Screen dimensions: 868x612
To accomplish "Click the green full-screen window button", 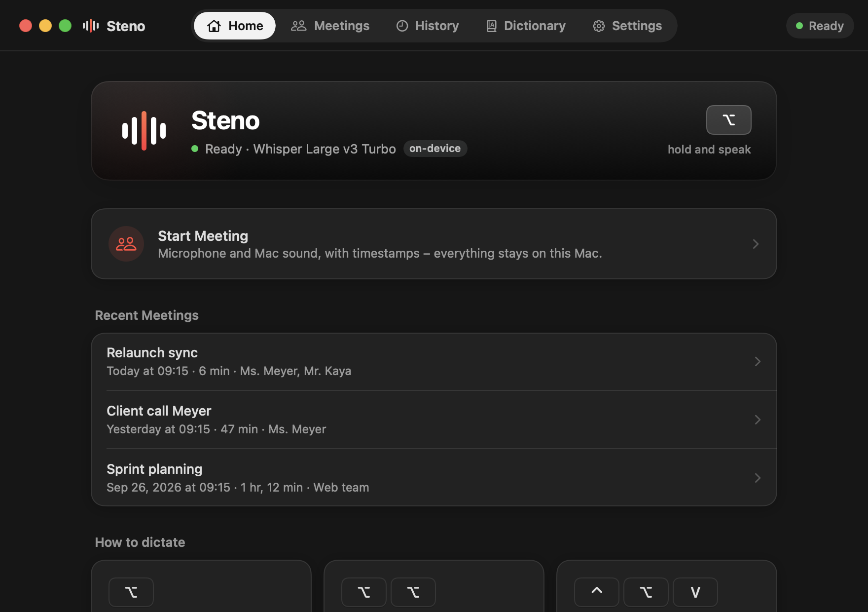I will [x=65, y=26].
